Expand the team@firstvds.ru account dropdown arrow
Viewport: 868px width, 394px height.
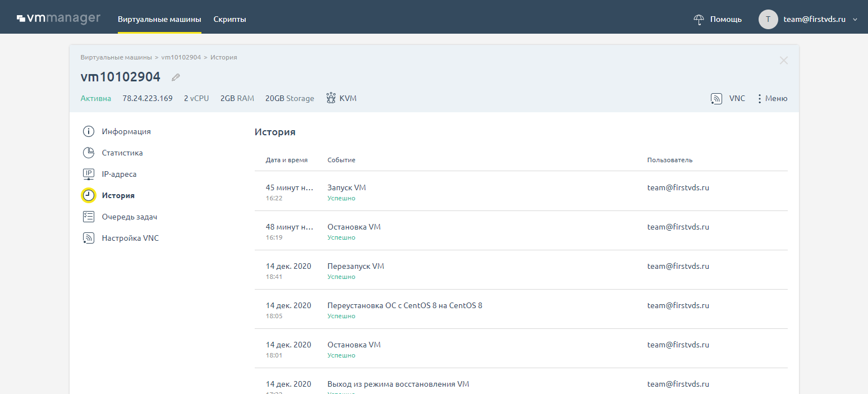(x=855, y=20)
